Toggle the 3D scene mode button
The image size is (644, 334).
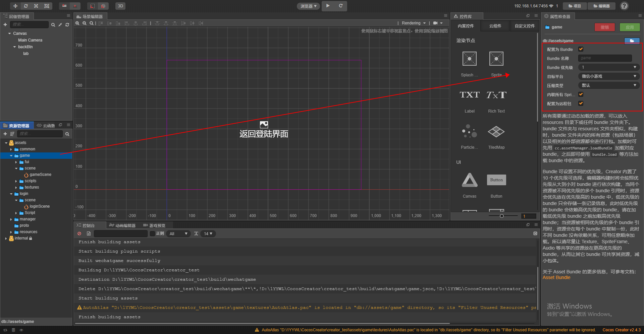point(120,6)
